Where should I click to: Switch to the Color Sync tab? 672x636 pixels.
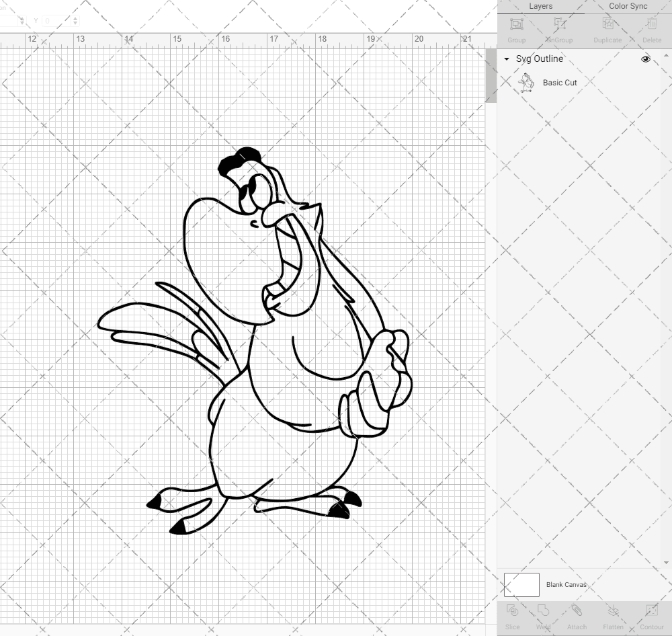628,6
